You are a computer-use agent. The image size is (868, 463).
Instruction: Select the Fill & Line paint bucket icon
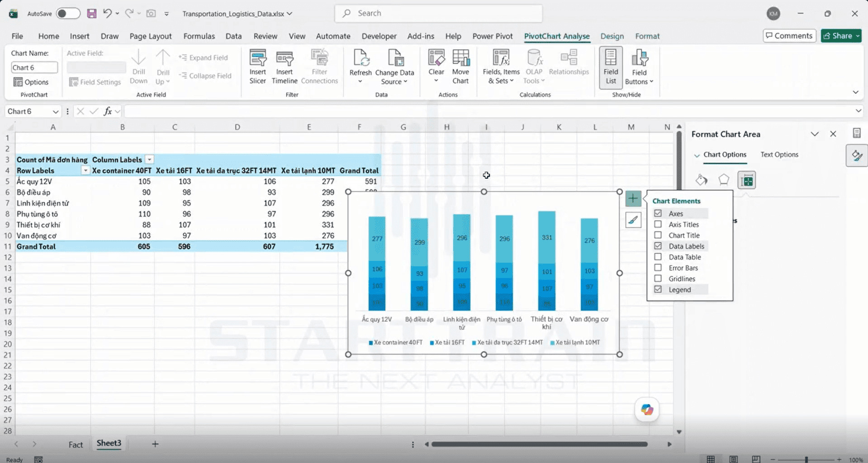pyautogui.click(x=702, y=180)
